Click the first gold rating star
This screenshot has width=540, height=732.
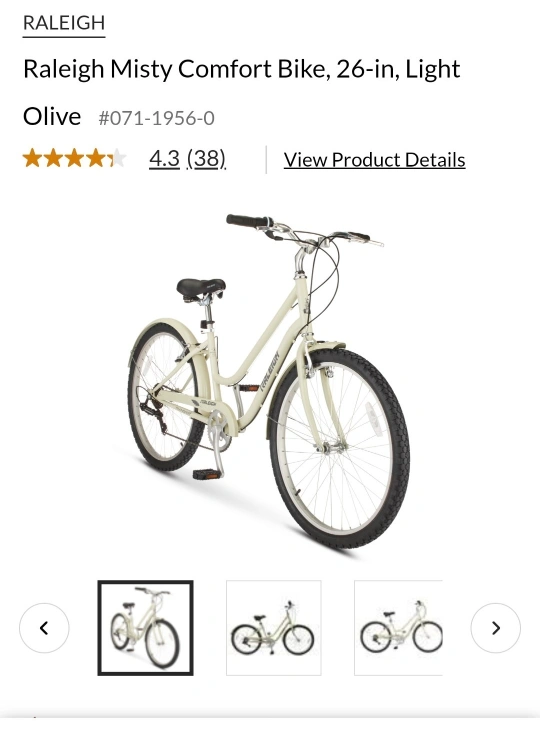pyautogui.click(x=32, y=158)
